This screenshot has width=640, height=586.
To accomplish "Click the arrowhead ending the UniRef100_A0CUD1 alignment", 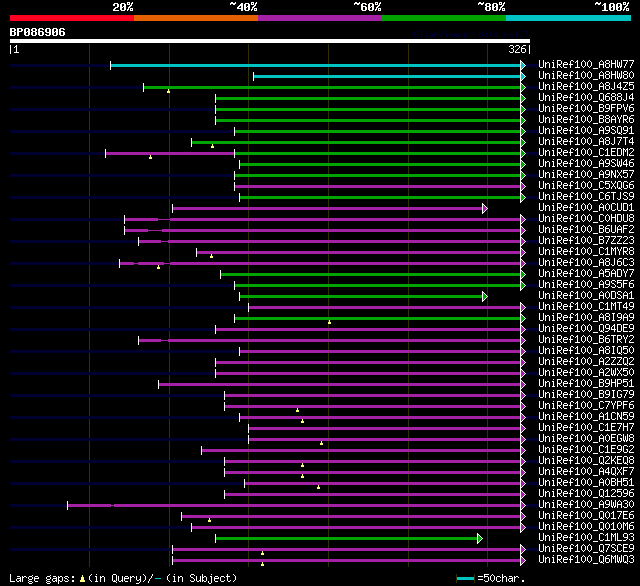I will pyautogui.click(x=484, y=209).
